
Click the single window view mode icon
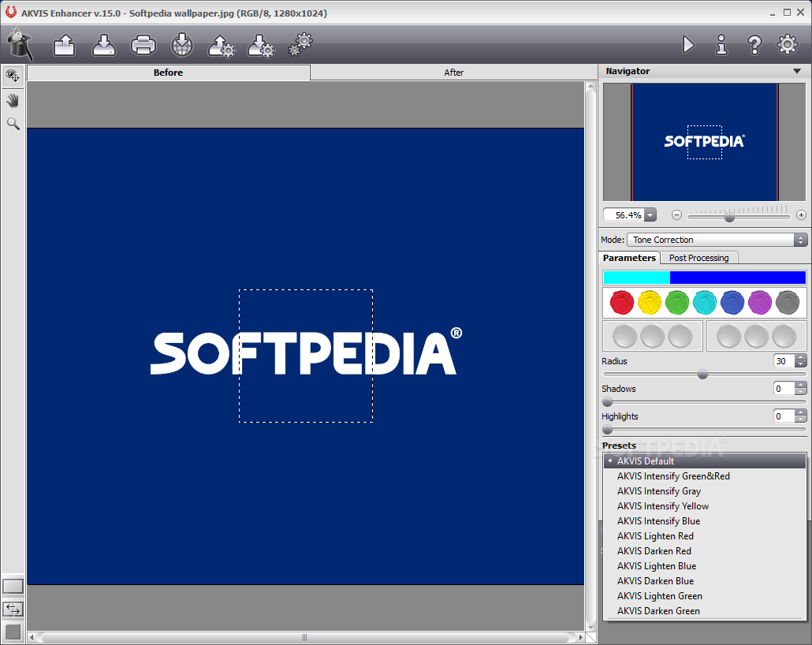tap(13, 587)
